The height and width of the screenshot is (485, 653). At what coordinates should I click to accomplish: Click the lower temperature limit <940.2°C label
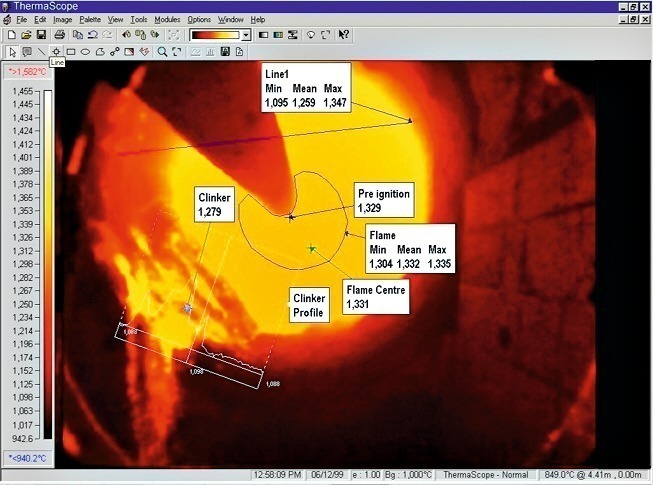tap(27, 457)
